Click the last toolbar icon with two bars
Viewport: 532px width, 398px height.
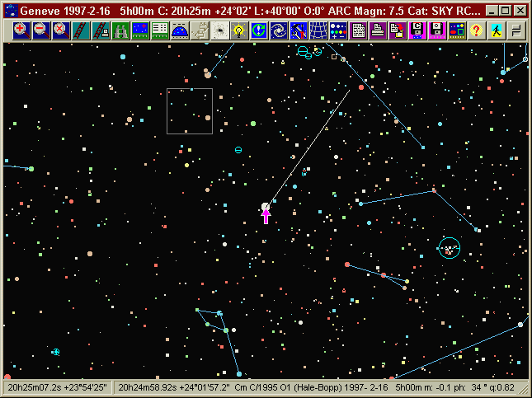point(516,30)
